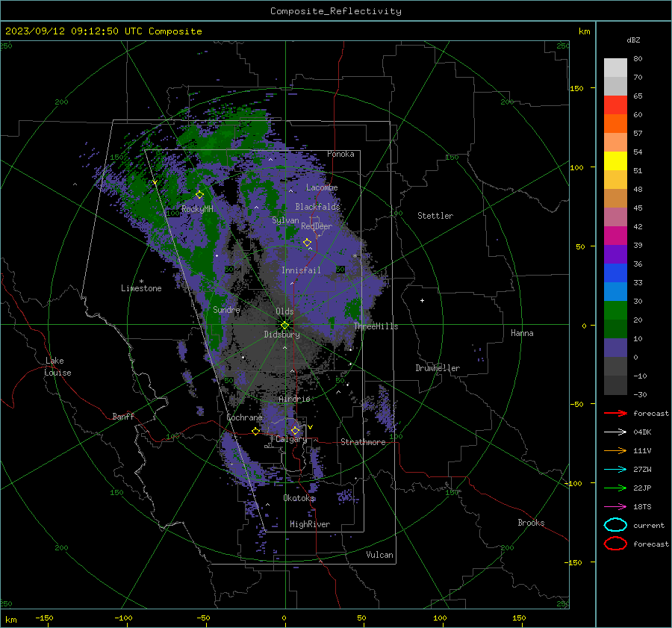Click the Ponoka city label
Screen dimensions: 672x628
[x=340, y=154]
